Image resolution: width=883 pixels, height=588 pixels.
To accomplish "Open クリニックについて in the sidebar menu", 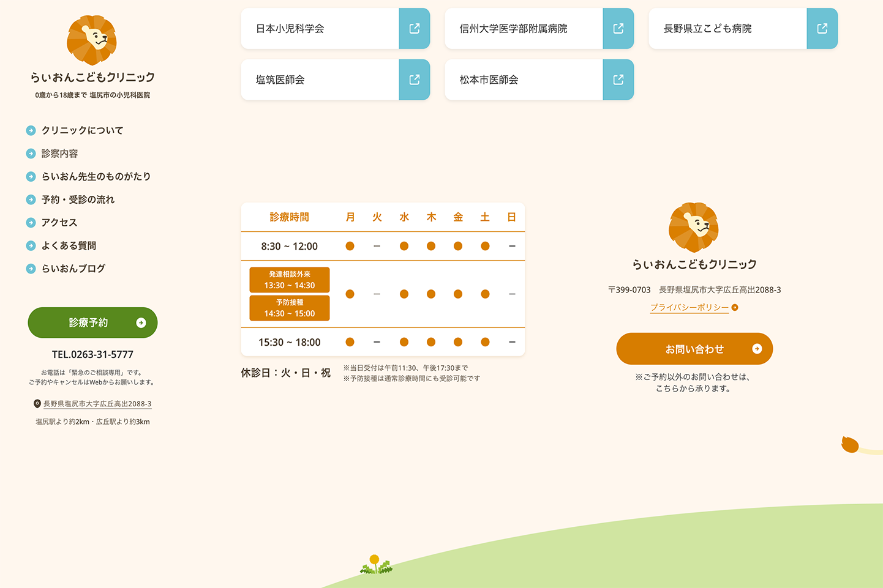I will (82, 130).
